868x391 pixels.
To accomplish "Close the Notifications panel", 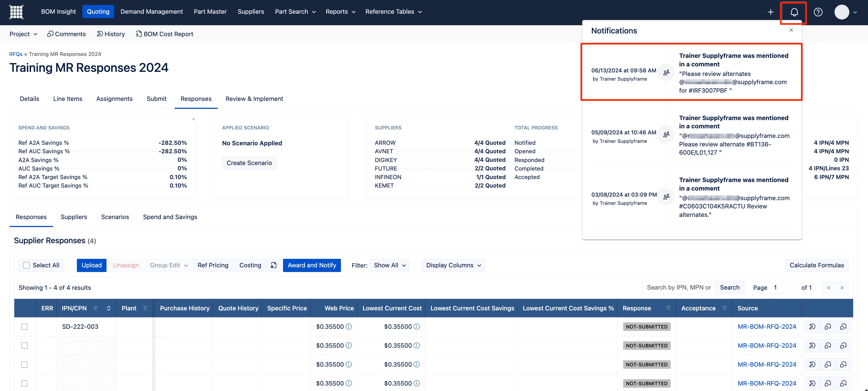I will pyautogui.click(x=791, y=30).
